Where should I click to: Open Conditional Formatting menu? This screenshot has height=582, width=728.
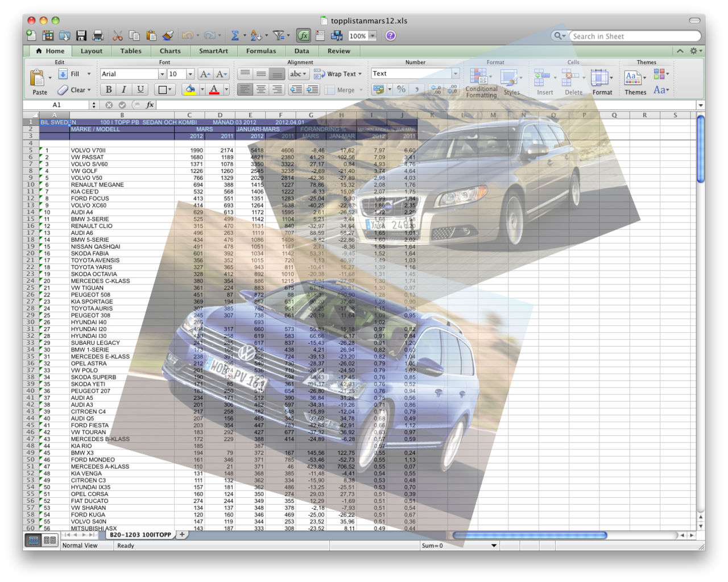(x=481, y=83)
